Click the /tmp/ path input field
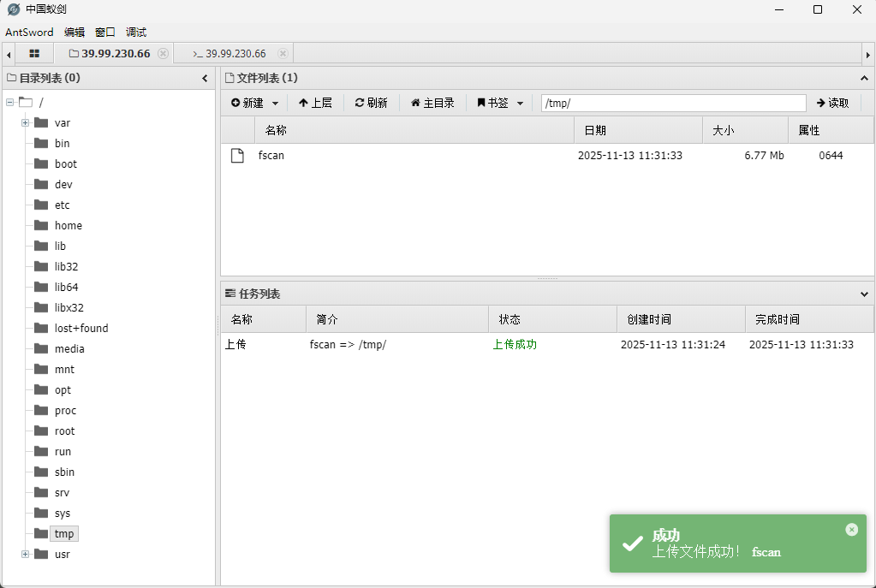 coord(673,103)
